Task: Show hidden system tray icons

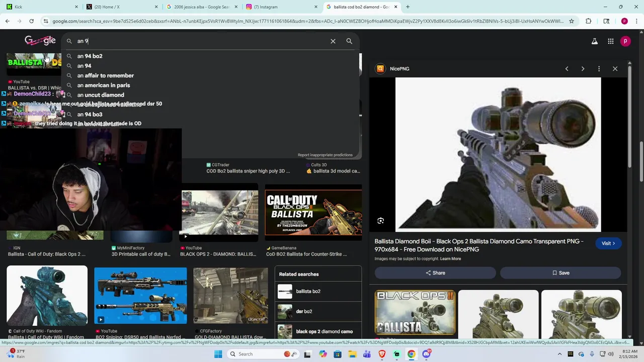Action: pyautogui.click(x=559, y=354)
